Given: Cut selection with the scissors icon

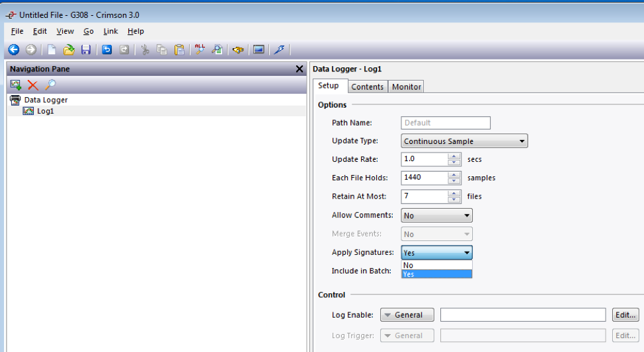Looking at the screenshot, I should pyautogui.click(x=145, y=50).
